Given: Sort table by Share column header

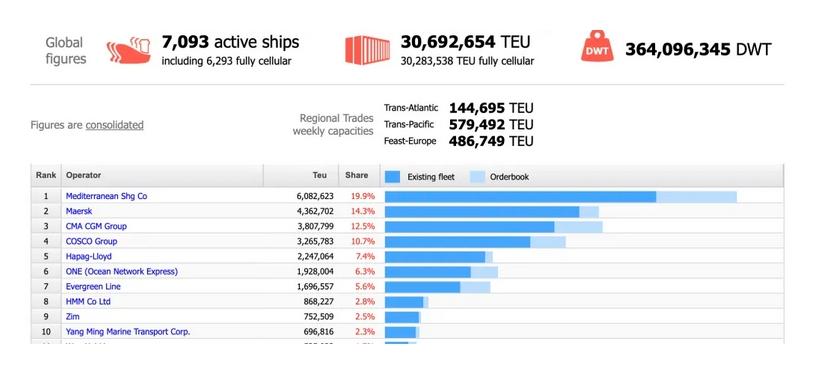Looking at the screenshot, I should tap(356, 176).
